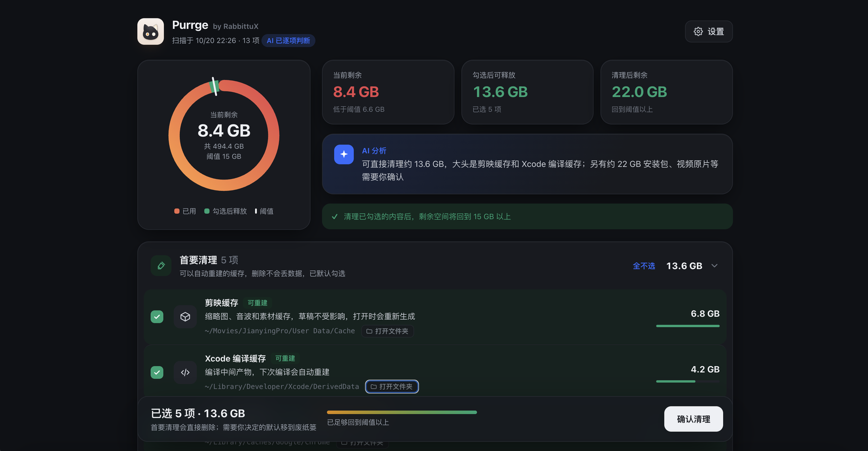Click the 清理后剩余 22.0 GB card
The image size is (868, 451).
click(x=666, y=92)
